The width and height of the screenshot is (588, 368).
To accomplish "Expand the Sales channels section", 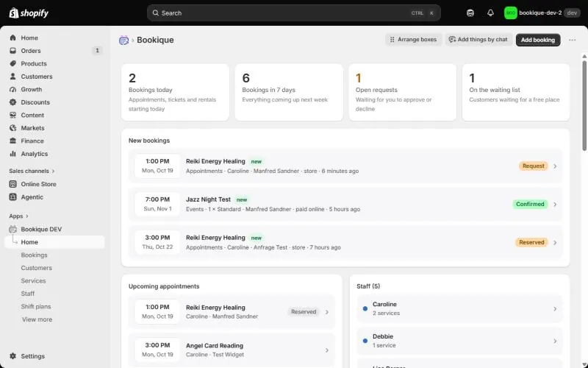I will click(32, 171).
